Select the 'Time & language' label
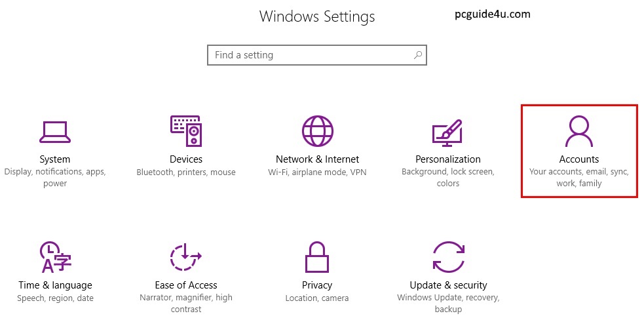This screenshot has width=644, height=320. tap(55, 285)
